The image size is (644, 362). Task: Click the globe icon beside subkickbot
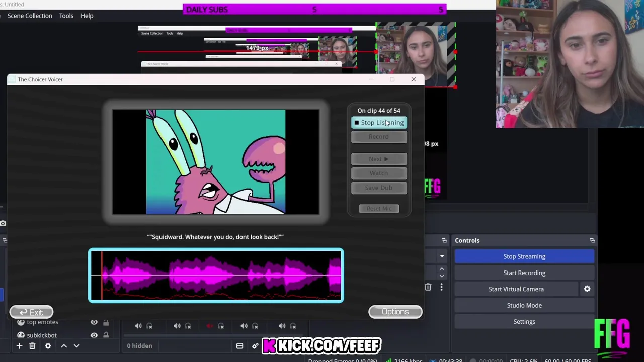pos(21,335)
